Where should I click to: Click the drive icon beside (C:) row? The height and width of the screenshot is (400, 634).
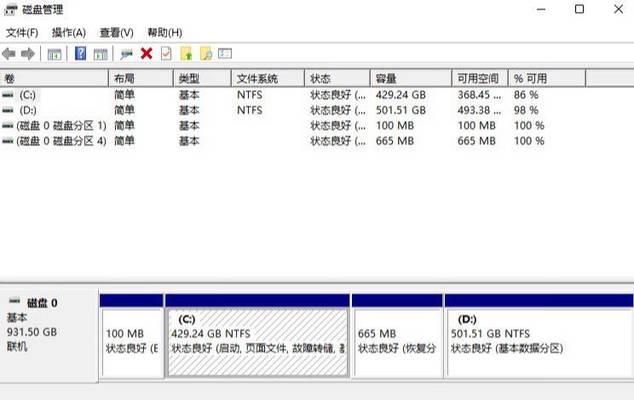pos(8,95)
